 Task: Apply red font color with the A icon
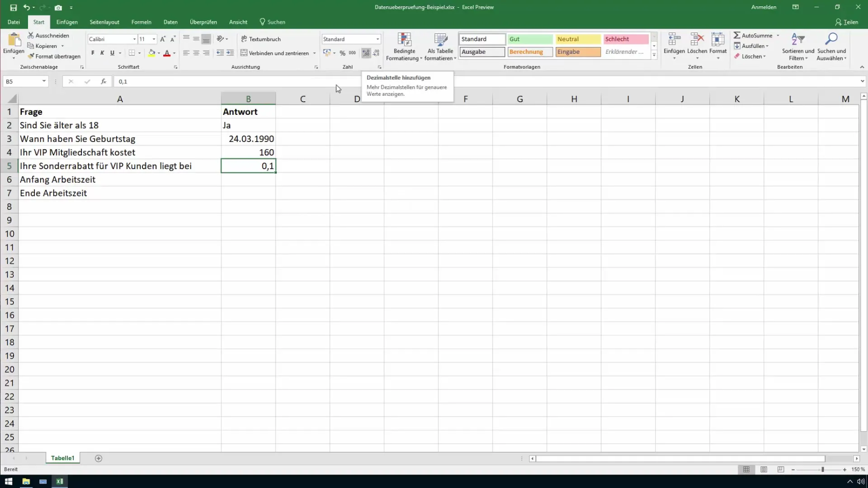167,53
